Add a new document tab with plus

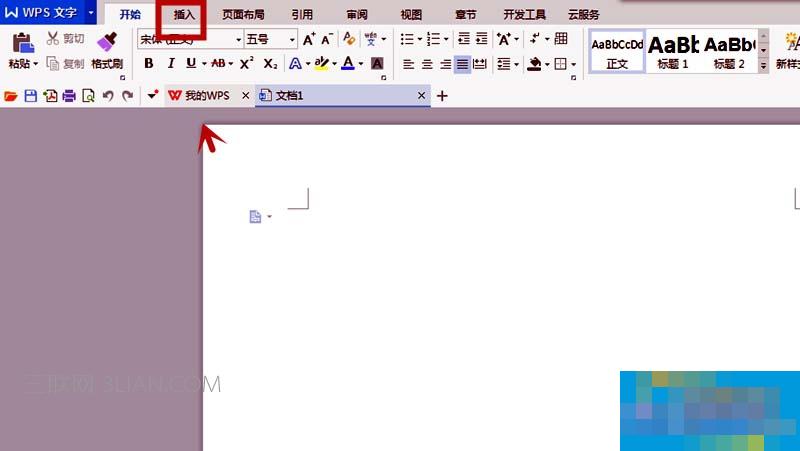[442, 96]
